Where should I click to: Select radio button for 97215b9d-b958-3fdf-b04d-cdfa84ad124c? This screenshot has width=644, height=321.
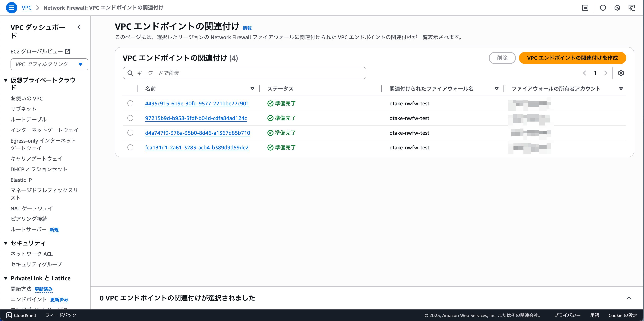tap(130, 118)
